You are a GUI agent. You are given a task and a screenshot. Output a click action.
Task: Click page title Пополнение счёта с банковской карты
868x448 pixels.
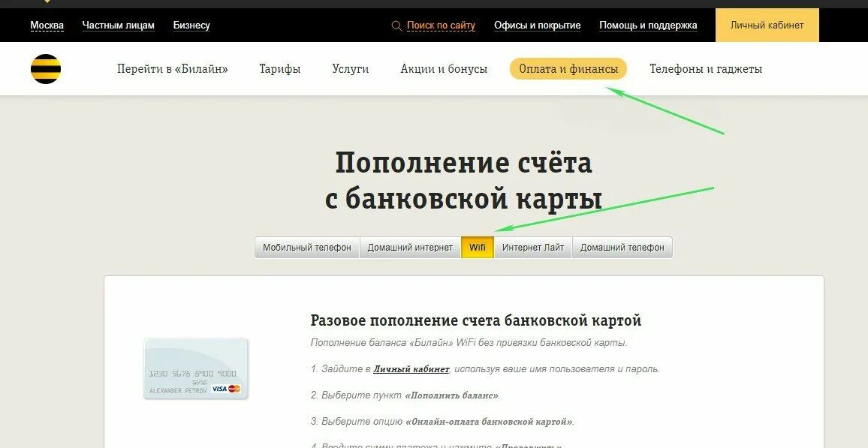[464, 181]
